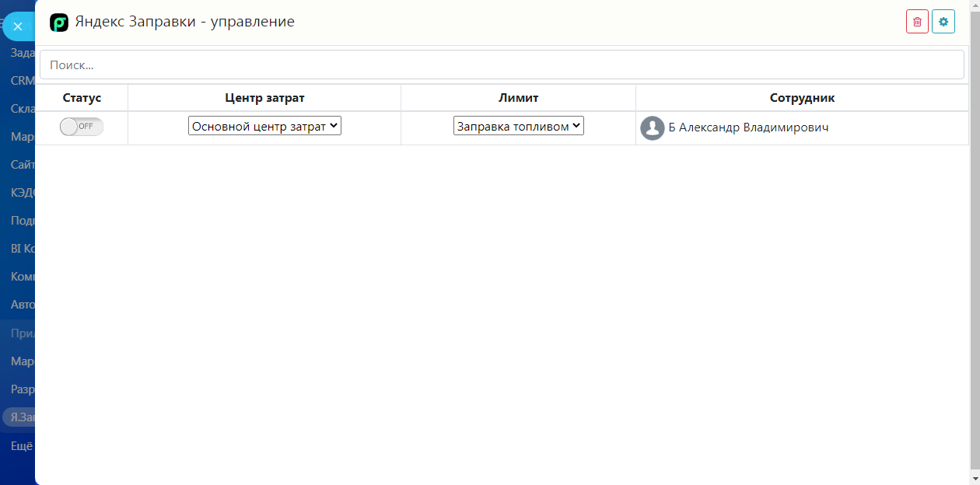Open settings via the blue gear icon
980x485 pixels.
coord(943,22)
